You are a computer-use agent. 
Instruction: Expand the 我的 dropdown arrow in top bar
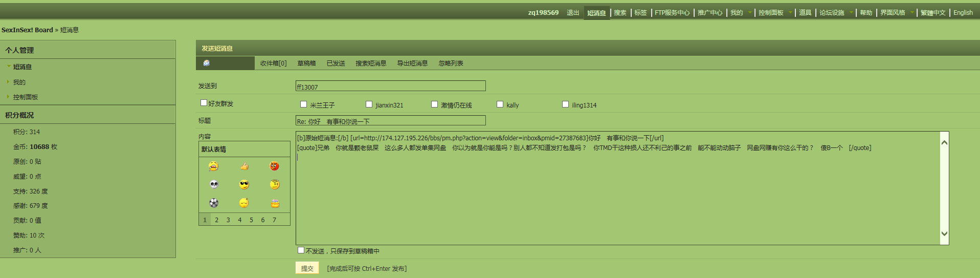coord(750,13)
